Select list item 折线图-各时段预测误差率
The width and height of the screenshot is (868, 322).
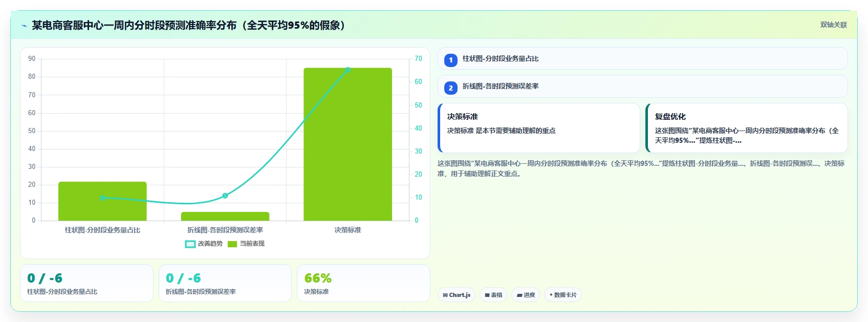click(642, 86)
